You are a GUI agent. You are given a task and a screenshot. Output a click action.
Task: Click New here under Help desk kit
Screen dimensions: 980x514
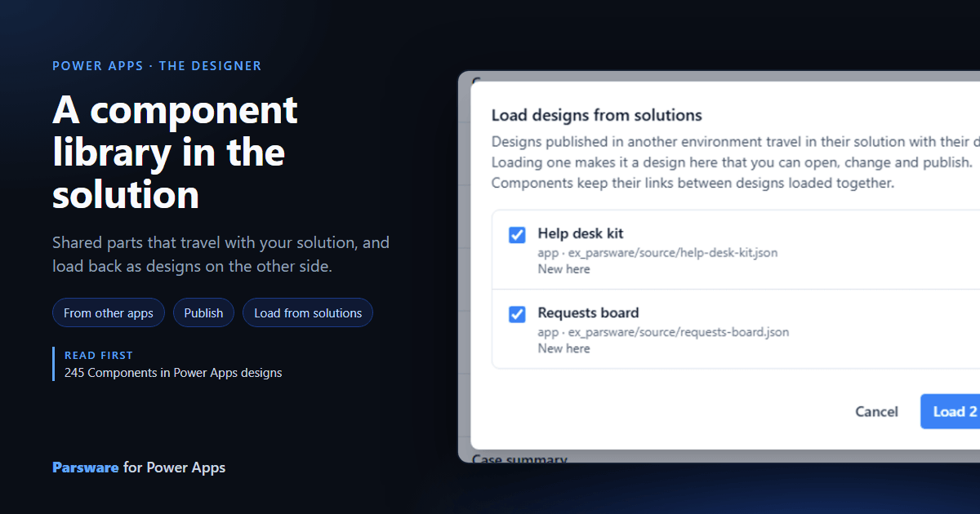[563, 269]
